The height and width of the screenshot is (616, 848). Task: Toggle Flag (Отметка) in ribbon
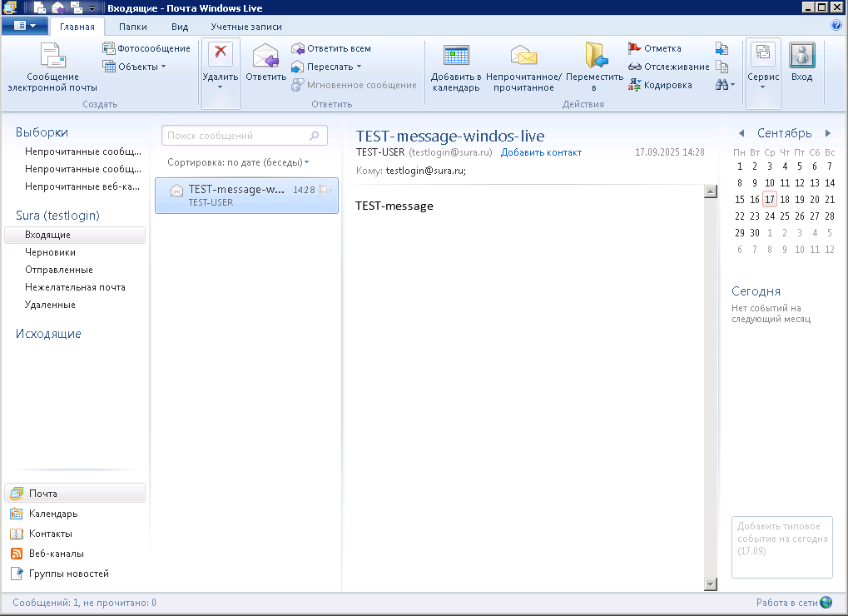pos(654,48)
